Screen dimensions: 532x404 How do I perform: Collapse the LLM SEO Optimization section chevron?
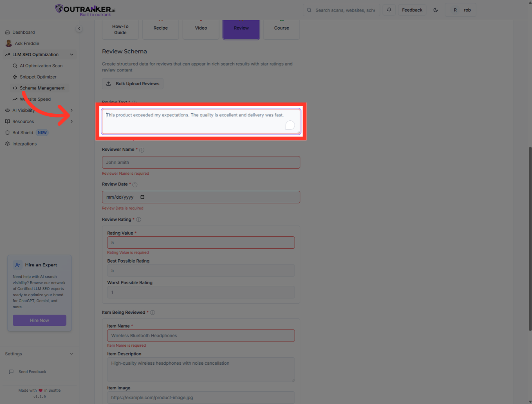point(71,55)
